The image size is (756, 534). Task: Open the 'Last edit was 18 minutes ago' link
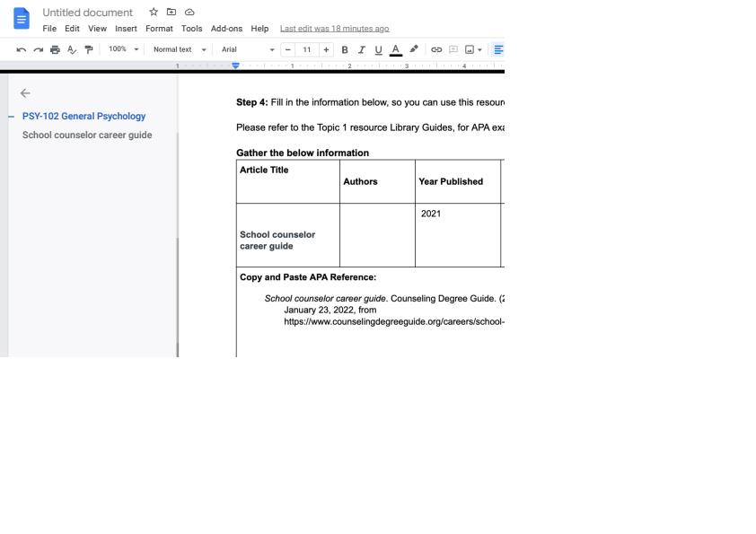(334, 29)
